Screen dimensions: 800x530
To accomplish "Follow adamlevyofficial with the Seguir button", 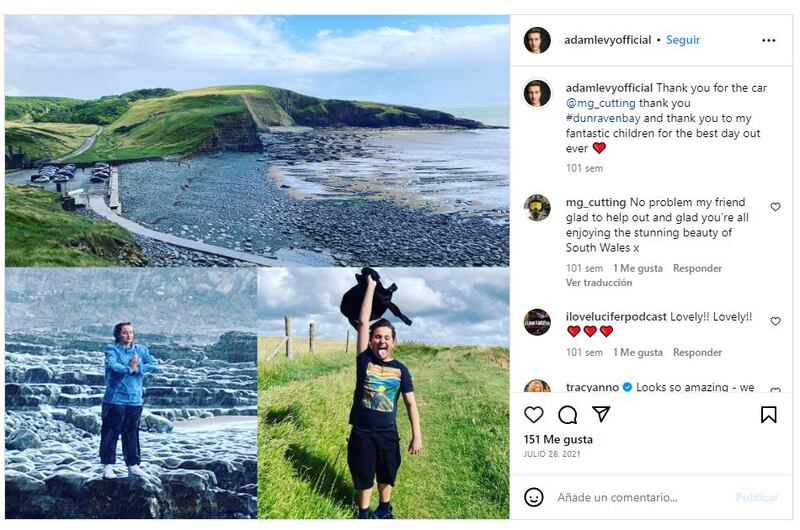I will coord(683,40).
